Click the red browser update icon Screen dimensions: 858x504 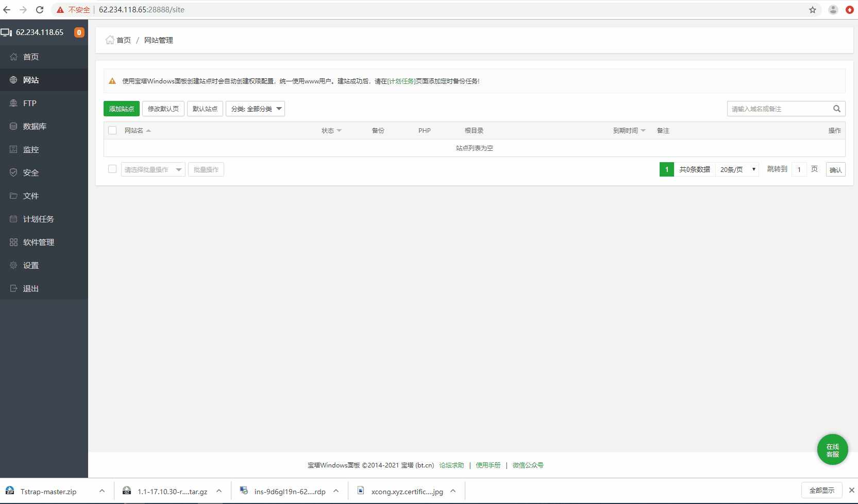coord(850,10)
